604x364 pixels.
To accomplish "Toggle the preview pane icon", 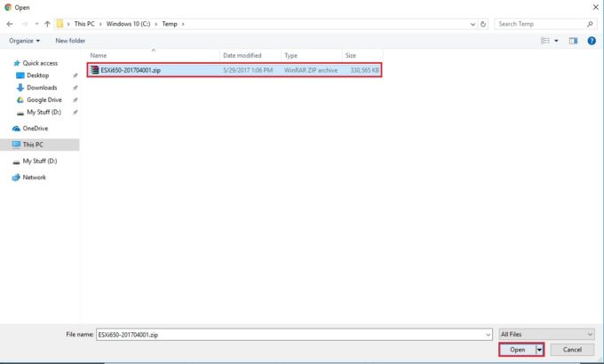I will click(x=573, y=40).
